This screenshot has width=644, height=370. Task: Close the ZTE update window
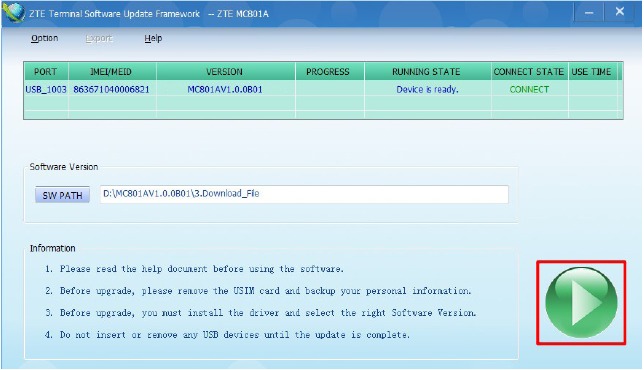pos(620,11)
